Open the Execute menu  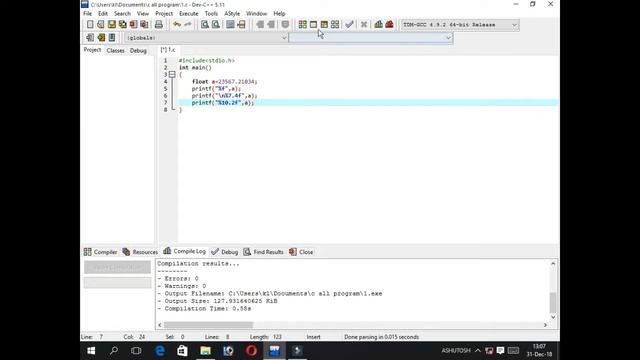[x=189, y=13]
